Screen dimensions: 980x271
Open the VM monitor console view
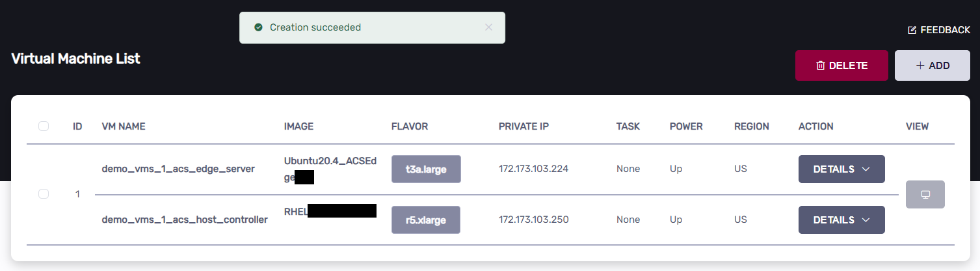925,194
